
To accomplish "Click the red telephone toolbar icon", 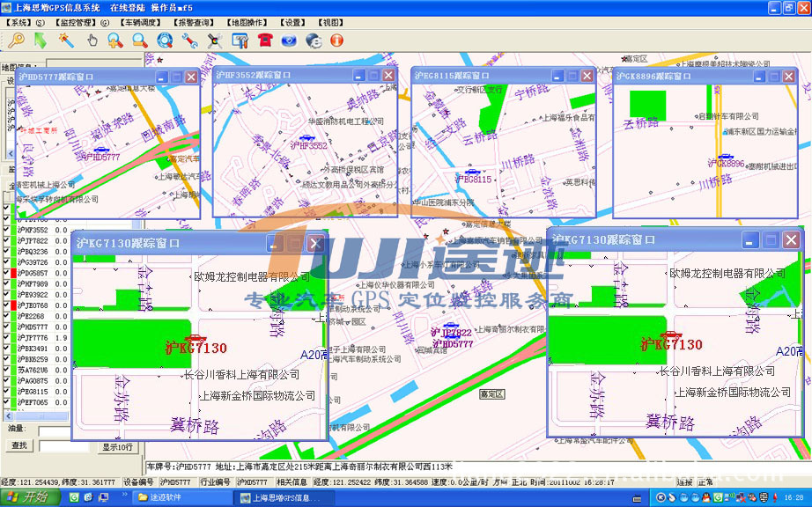I will coord(264,40).
